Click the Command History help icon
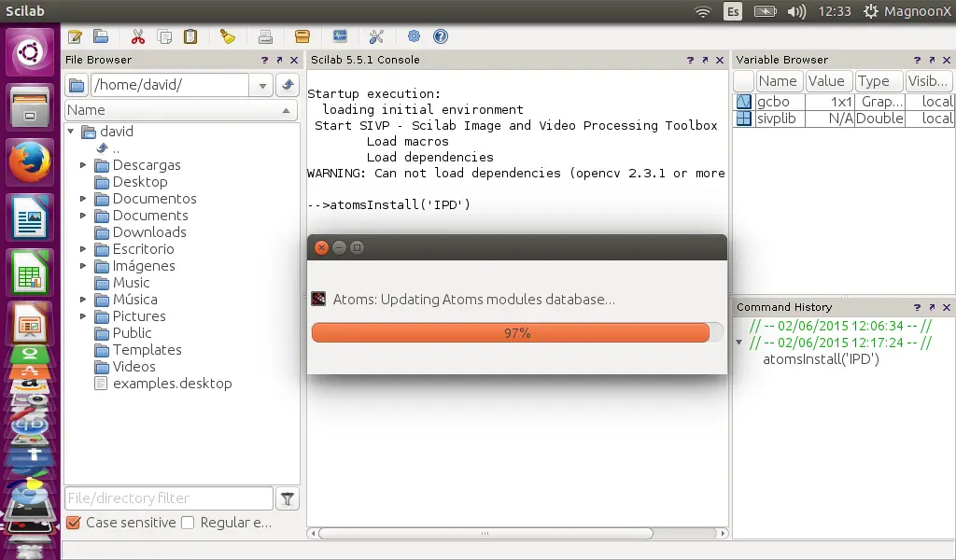Viewport: 956px width, 560px height. (x=917, y=307)
